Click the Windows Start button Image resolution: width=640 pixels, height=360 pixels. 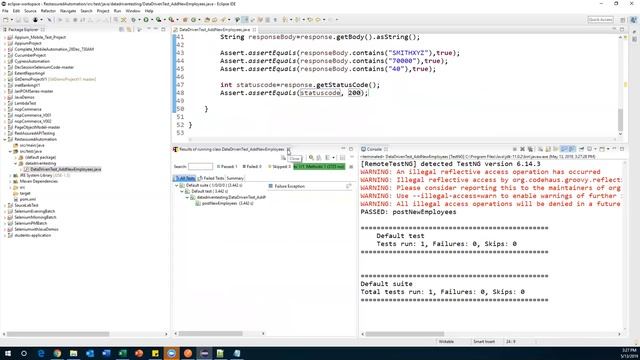(7, 353)
